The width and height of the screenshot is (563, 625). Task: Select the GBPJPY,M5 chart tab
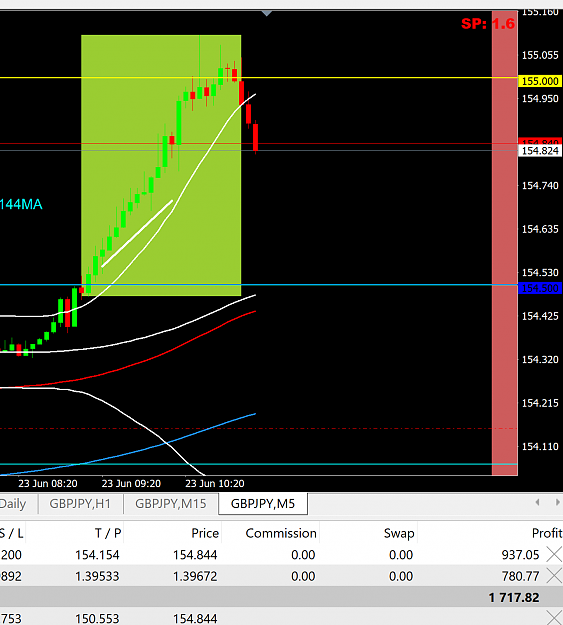[263, 504]
